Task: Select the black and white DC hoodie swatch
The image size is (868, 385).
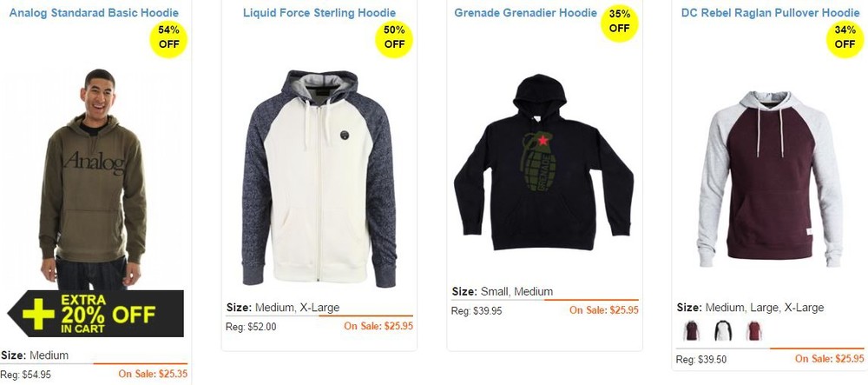Action: click(x=723, y=331)
